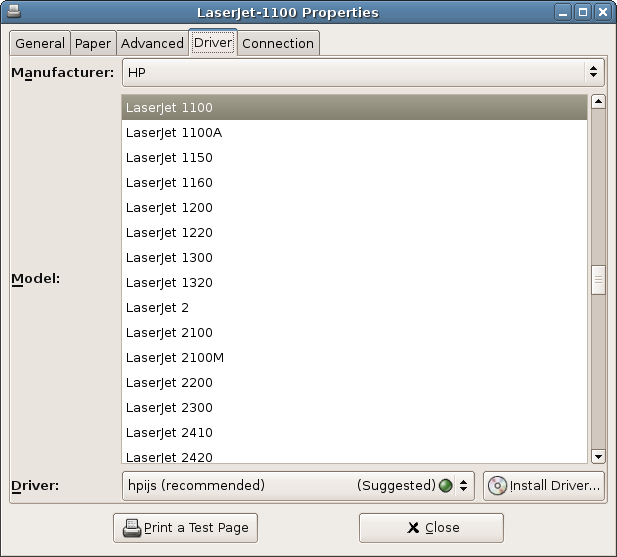Click the Install Driver... button
Image resolution: width=617 pixels, height=557 pixels.
(x=543, y=486)
